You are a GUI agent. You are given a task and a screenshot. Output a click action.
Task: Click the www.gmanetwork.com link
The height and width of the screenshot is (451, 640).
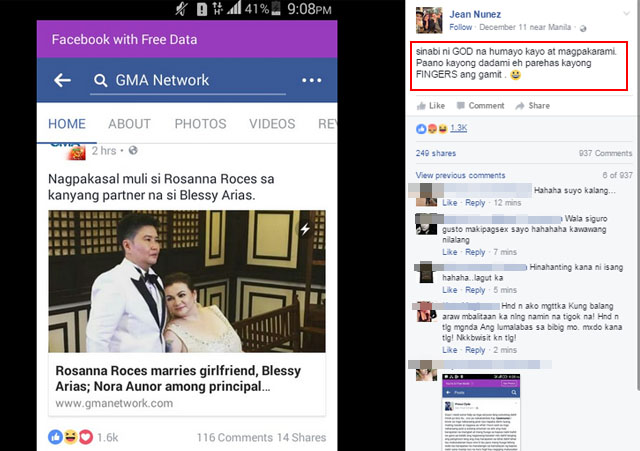114,403
